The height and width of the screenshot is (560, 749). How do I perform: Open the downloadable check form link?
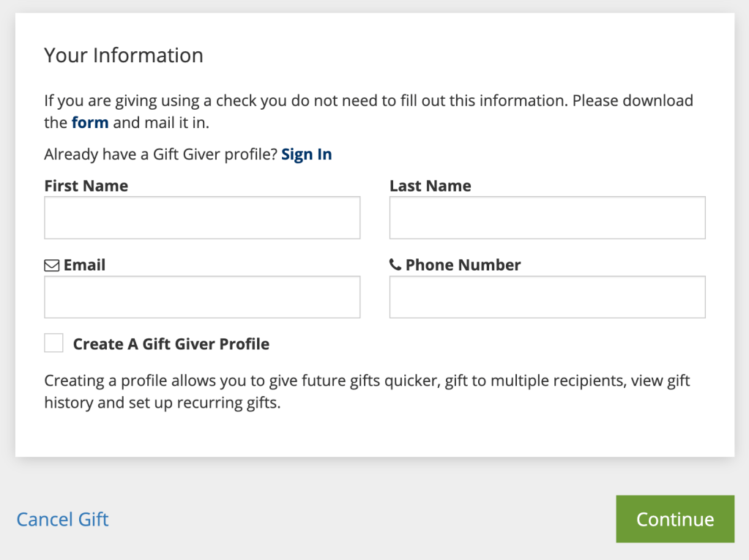[x=89, y=122]
